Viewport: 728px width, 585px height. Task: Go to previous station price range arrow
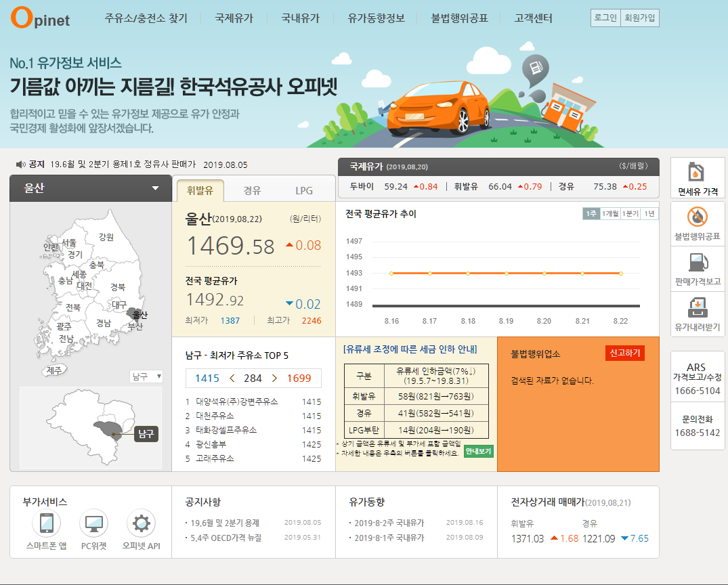[232, 378]
